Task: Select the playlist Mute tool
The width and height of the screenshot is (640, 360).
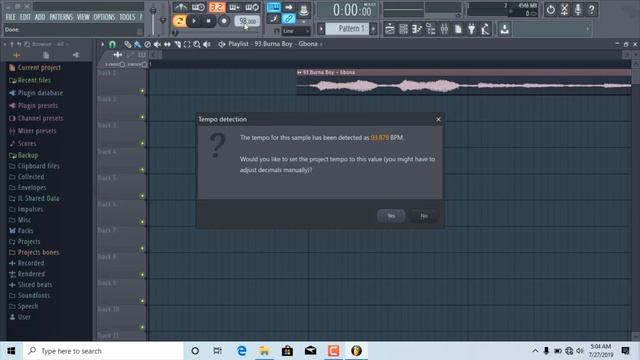Action: click(157, 44)
